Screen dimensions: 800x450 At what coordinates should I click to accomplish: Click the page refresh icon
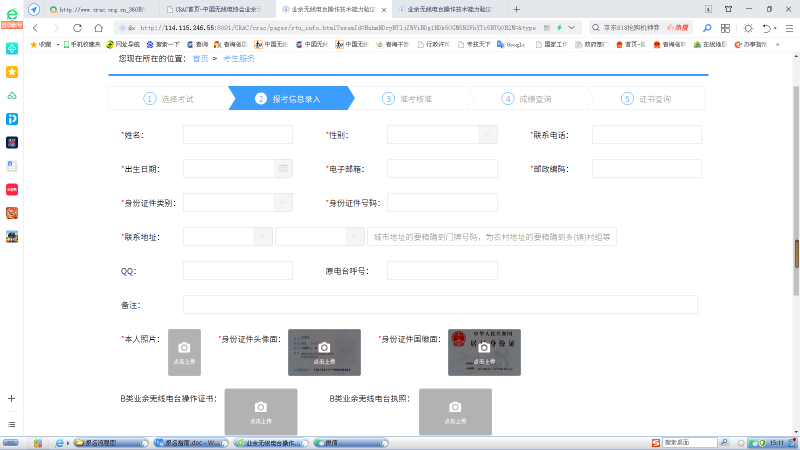pyautogui.click(x=75, y=28)
